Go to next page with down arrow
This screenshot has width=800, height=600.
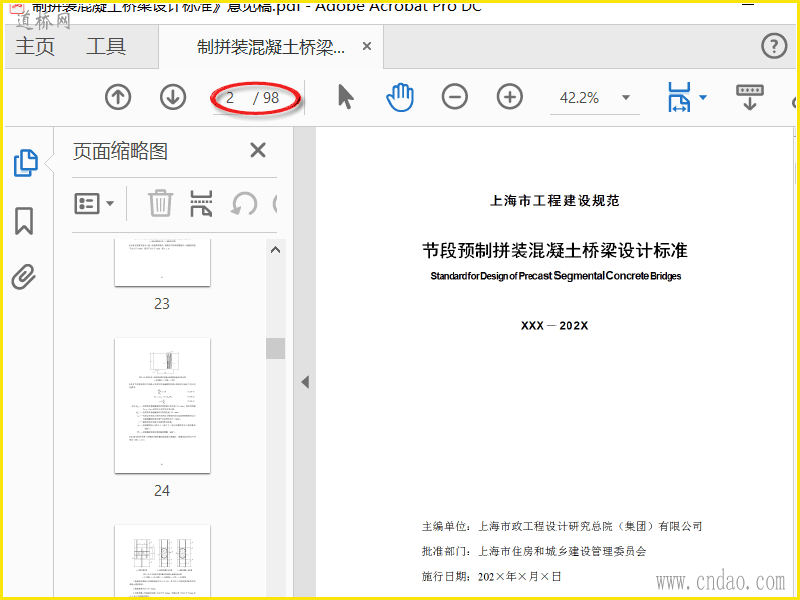pyautogui.click(x=173, y=97)
